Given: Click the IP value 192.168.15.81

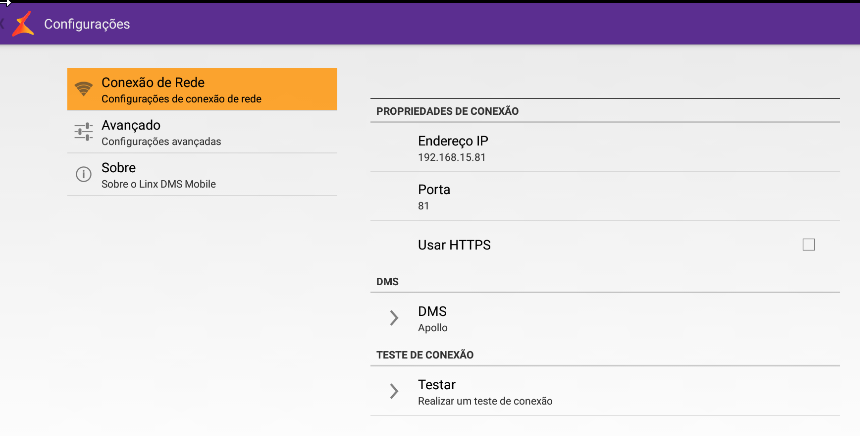Looking at the screenshot, I should click(x=451, y=157).
